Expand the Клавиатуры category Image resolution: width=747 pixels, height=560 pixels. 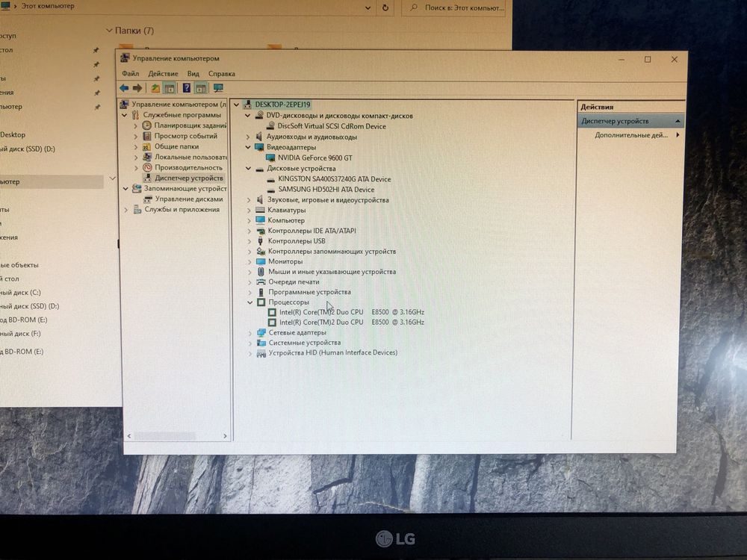249,210
